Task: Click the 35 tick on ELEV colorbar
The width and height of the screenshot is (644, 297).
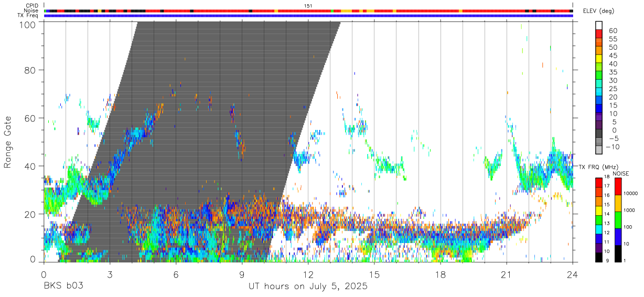Action: [613, 72]
